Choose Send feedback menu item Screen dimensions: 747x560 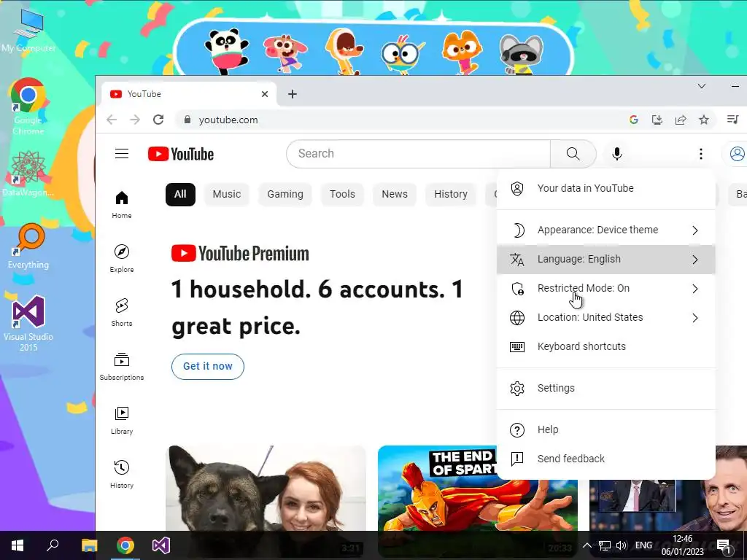pyautogui.click(x=605, y=459)
